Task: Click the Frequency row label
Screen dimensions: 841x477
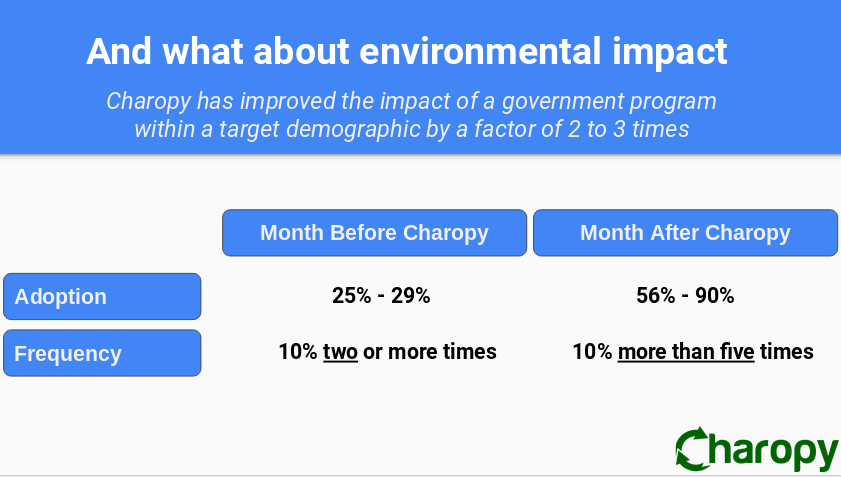Action: pos(102,353)
